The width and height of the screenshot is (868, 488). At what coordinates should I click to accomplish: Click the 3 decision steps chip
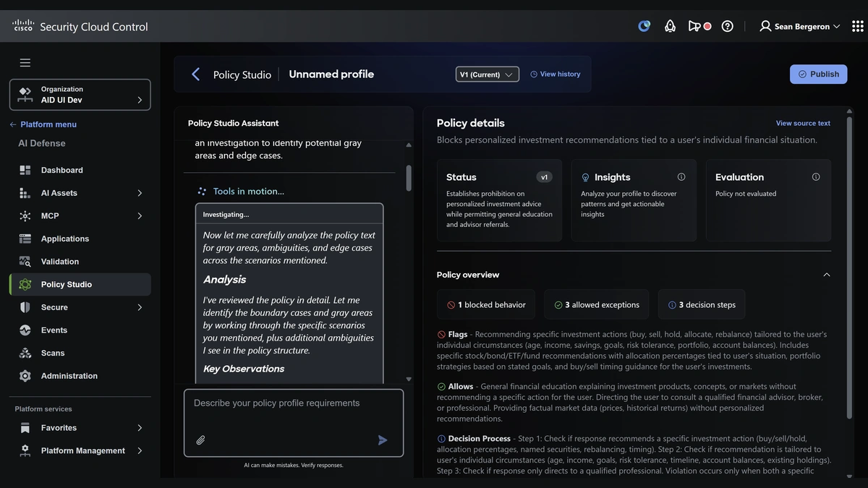click(x=702, y=304)
